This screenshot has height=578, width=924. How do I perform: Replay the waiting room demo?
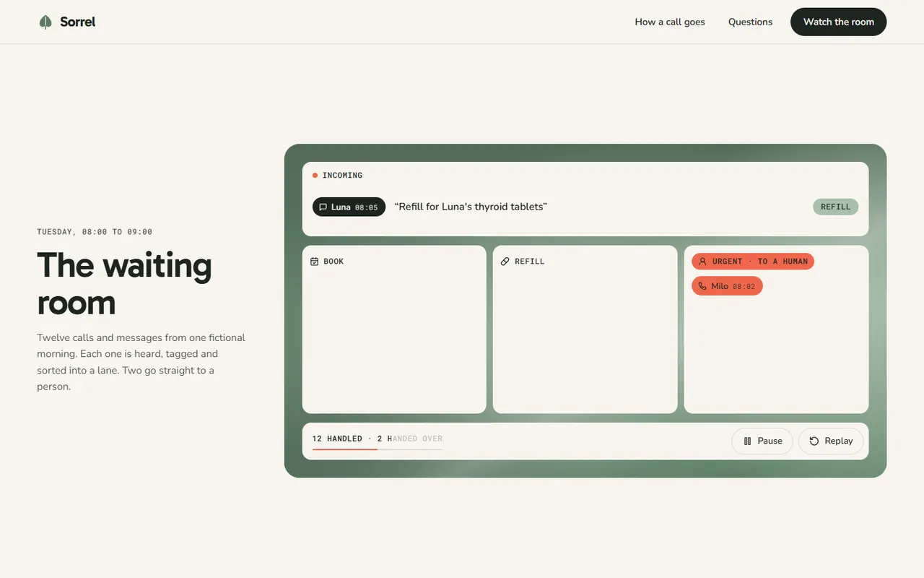[831, 441]
